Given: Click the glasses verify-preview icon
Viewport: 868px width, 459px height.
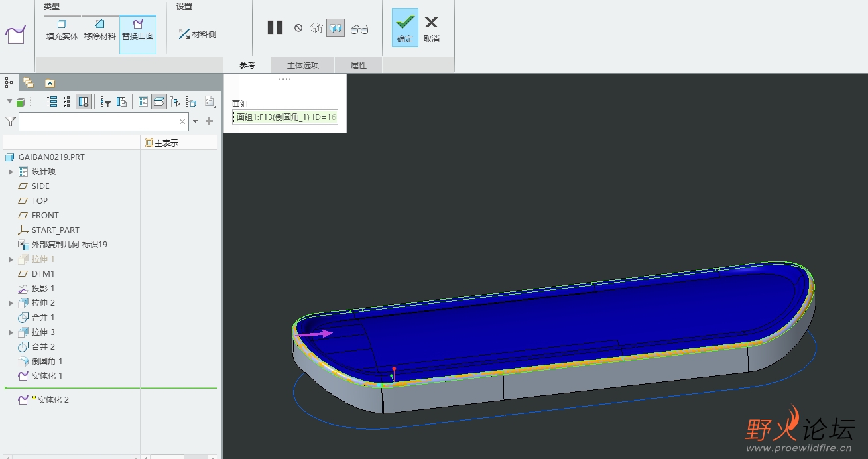Looking at the screenshot, I should point(359,29).
